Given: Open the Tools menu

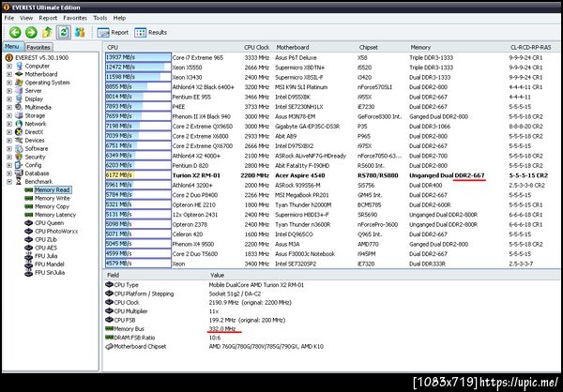Looking at the screenshot, I should point(100,18).
